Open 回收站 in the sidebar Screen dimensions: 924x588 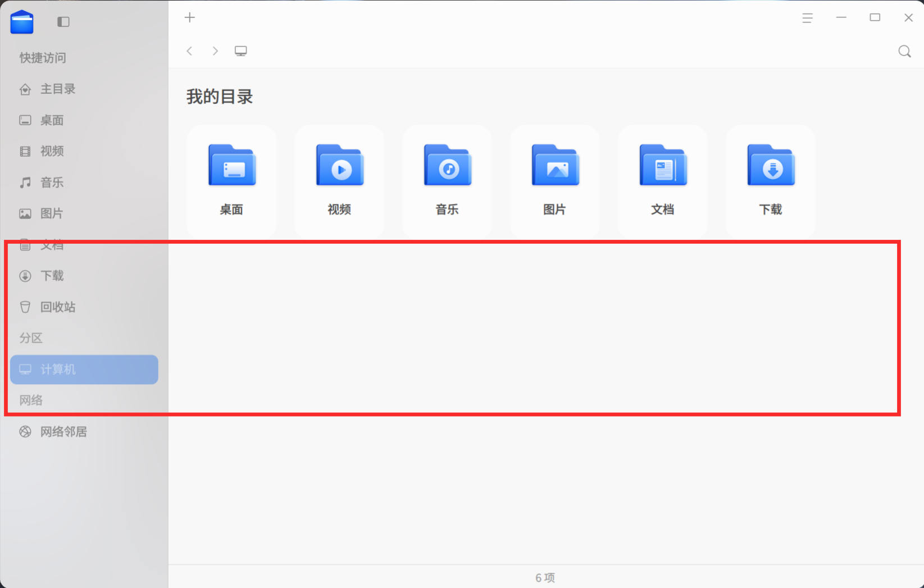point(84,307)
